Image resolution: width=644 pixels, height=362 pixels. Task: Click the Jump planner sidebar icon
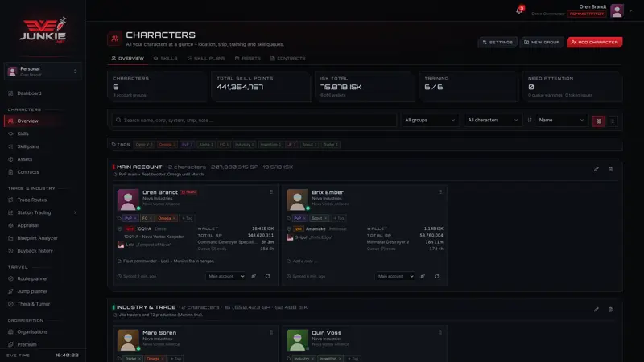10,291
